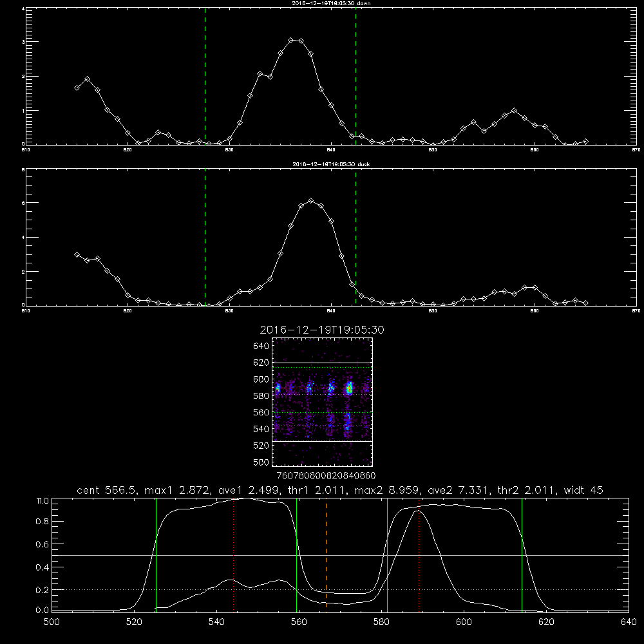Click the timestamp title above the spectral image

(x=322, y=330)
